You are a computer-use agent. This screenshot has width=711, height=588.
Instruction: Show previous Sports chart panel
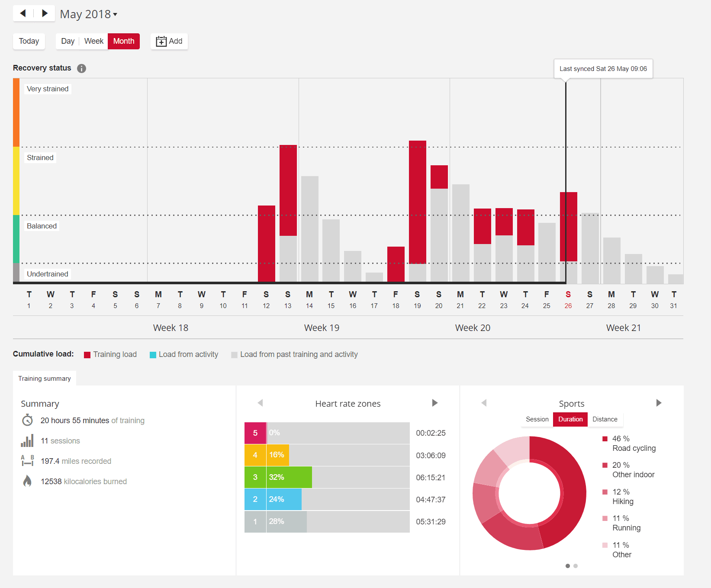coord(484,403)
